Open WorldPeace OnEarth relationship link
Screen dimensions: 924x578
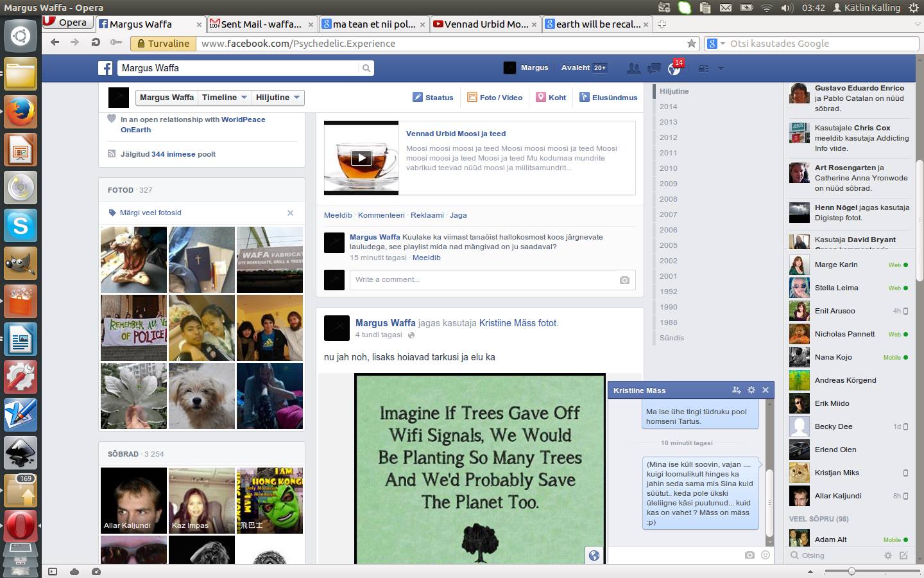pos(193,125)
